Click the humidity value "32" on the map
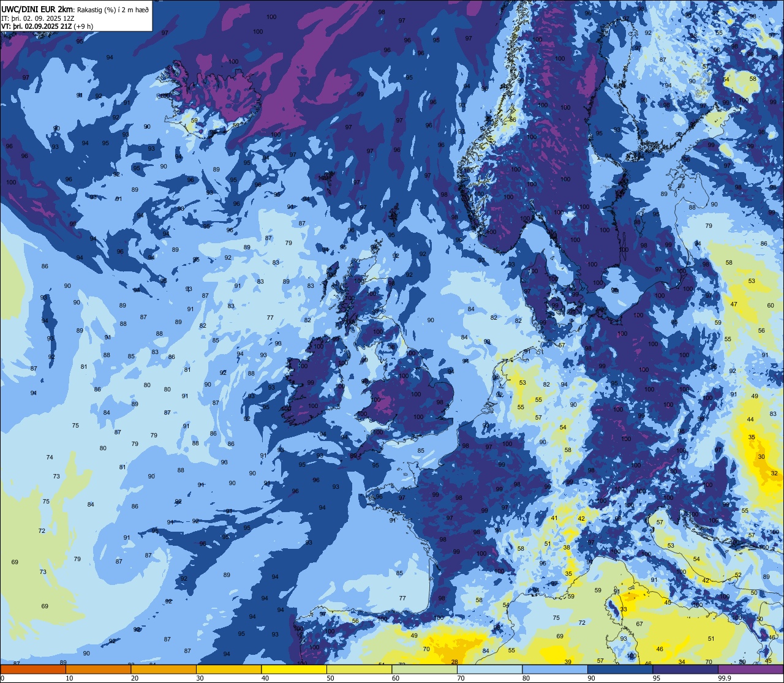Screen dimensions: 784x683 774,473
